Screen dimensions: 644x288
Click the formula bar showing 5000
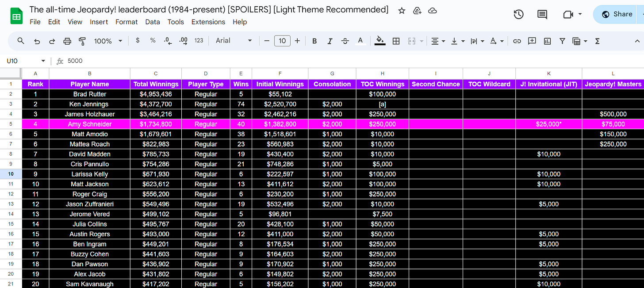(354, 61)
